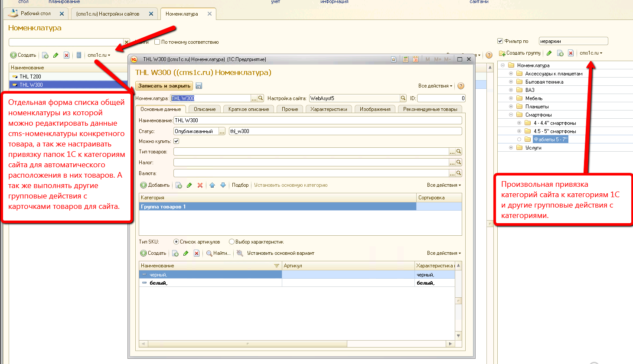633x364 pixels.
Task: Expand the 'Бытовая техника' tree folder
Action: [x=511, y=82]
